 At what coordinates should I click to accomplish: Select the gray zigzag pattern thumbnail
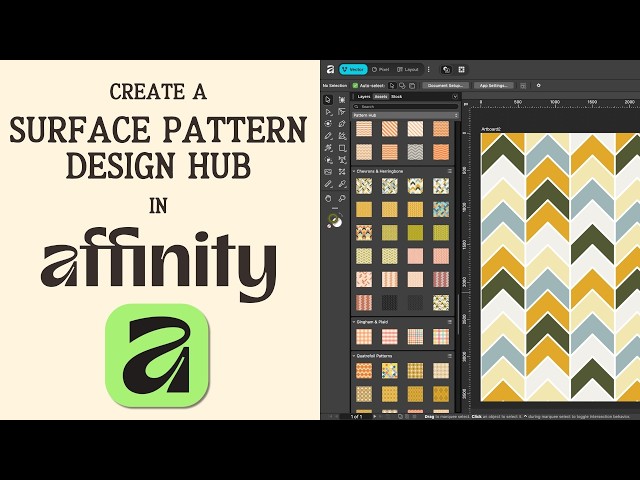415,152
